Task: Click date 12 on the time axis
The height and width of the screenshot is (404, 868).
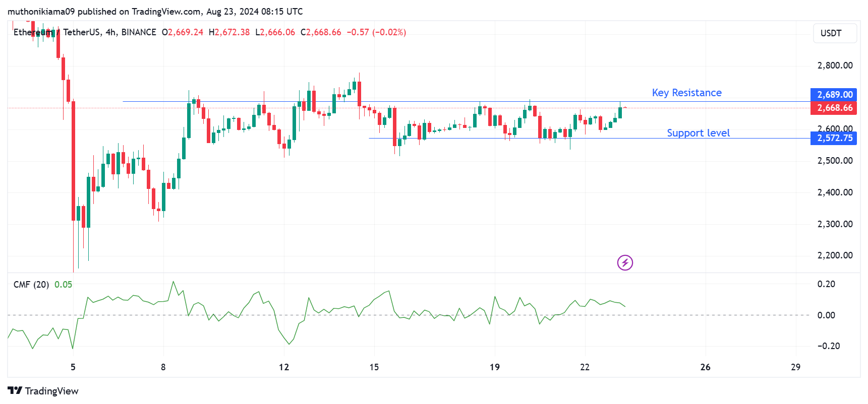Action: click(x=284, y=367)
